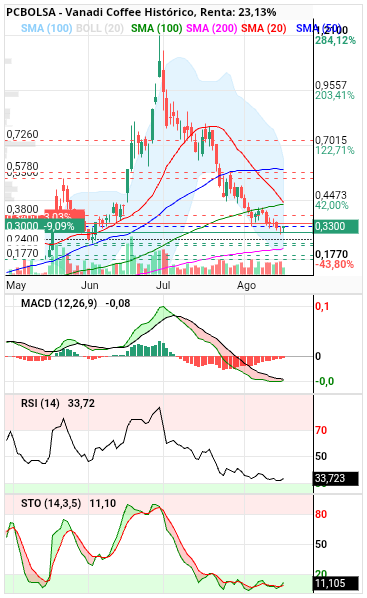The image size is (367, 598).
Task: Click the 0,7260 resistance level label
Action: tap(23, 134)
